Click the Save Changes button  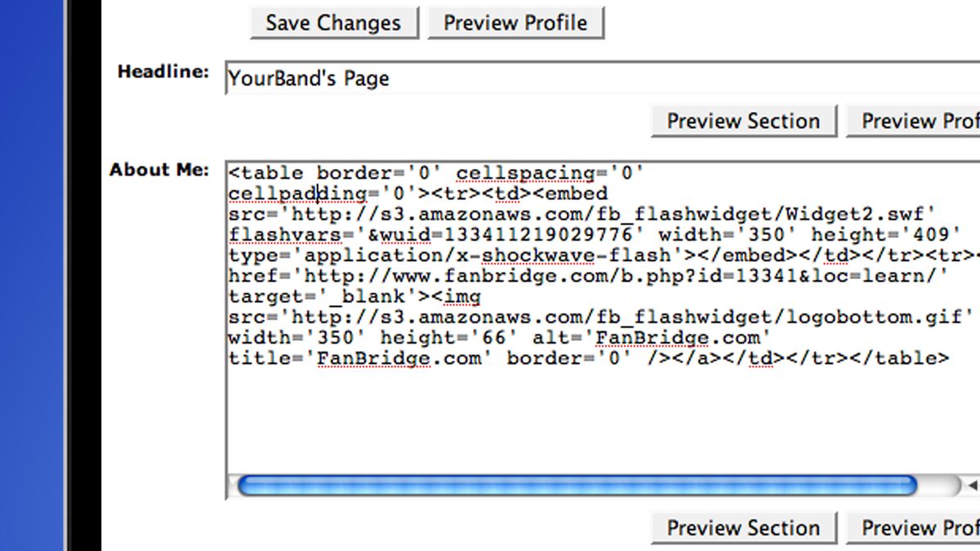pyautogui.click(x=333, y=23)
